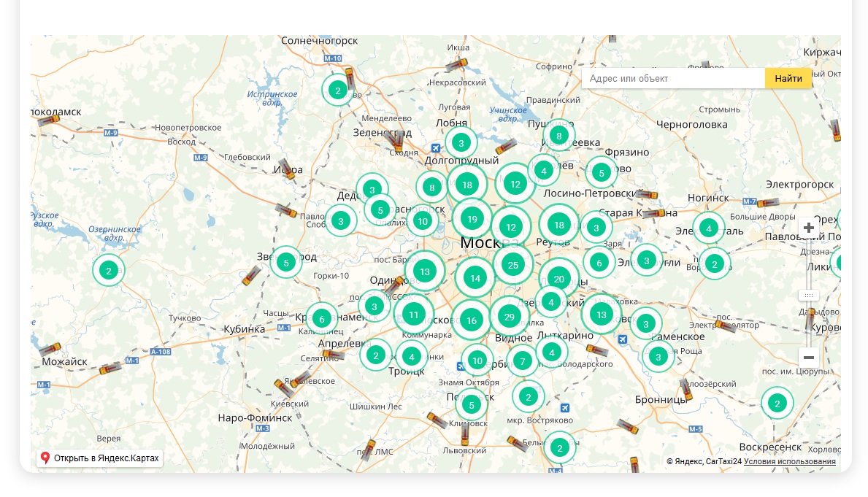Open the cluster marker numbered 16
This screenshot has height=497, width=868.
click(472, 320)
